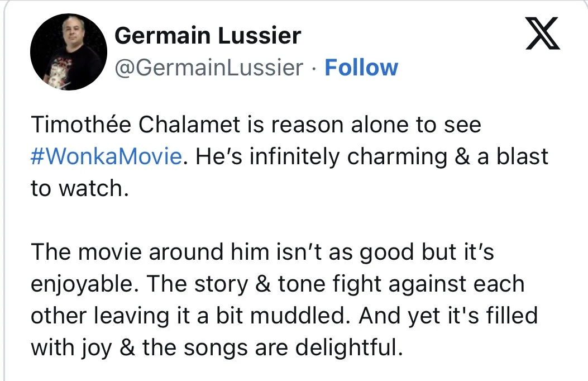Open the #WonkaMovie hashtag

tap(107, 156)
